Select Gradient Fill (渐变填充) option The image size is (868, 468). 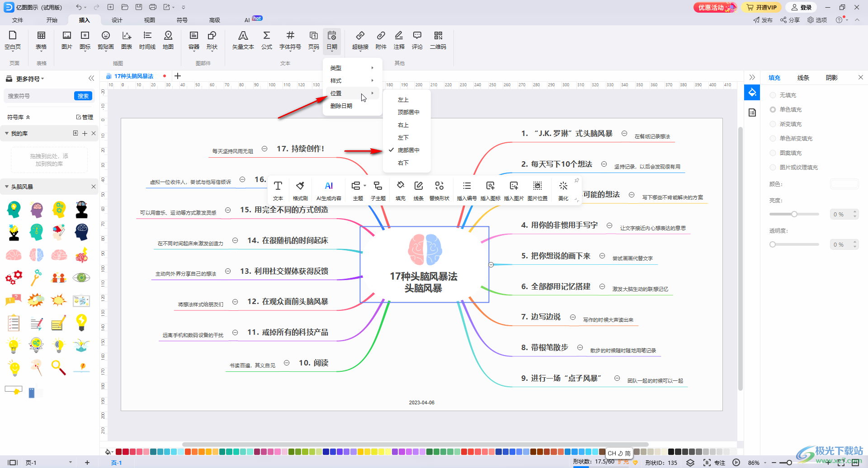pyautogui.click(x=786, y=124)
